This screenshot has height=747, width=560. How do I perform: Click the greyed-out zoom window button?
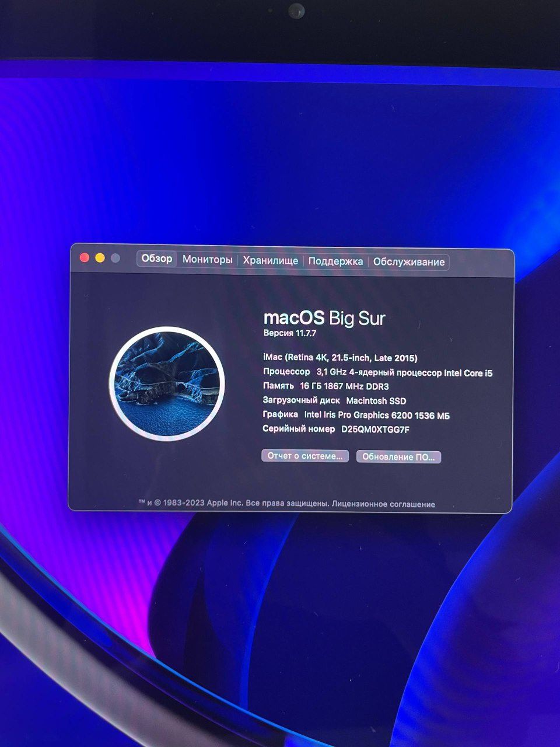116,258
